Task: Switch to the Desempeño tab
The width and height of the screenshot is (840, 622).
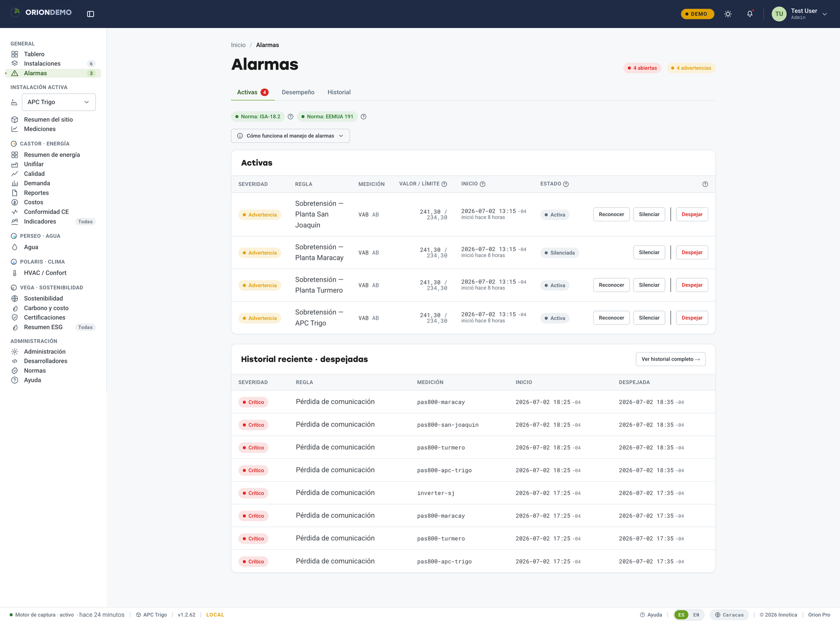Action: (x=298, y=92)
